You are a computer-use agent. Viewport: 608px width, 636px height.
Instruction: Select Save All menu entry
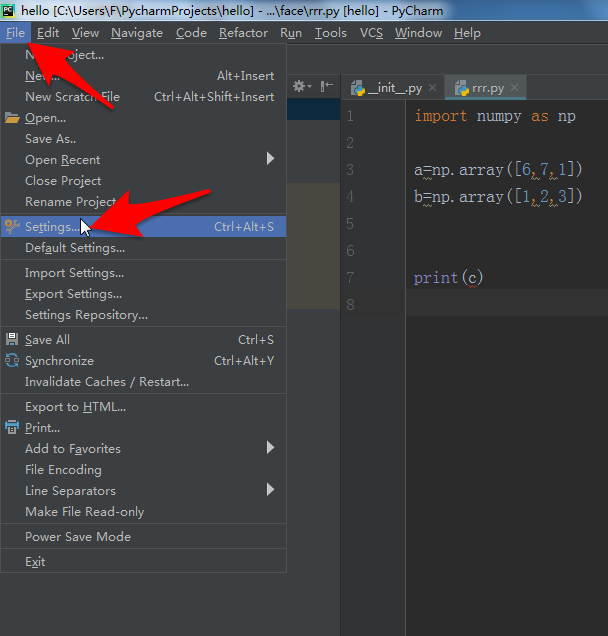[x=144, y=339]
